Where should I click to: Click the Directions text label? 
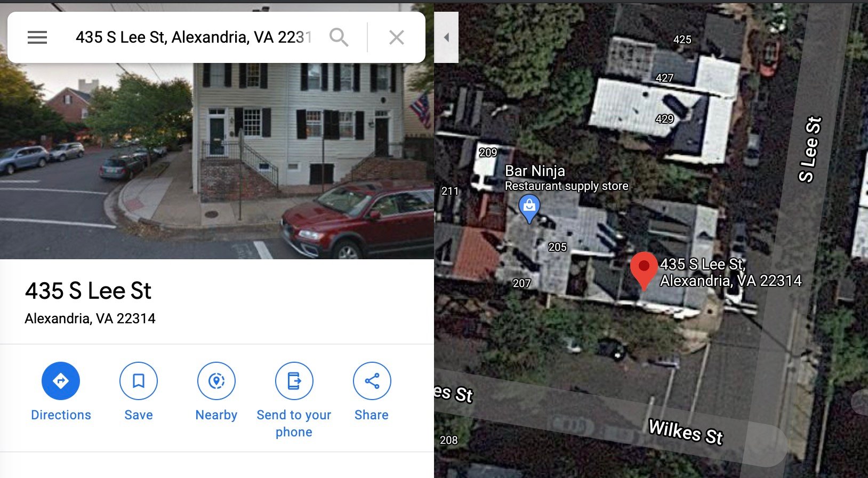point(61,415)
